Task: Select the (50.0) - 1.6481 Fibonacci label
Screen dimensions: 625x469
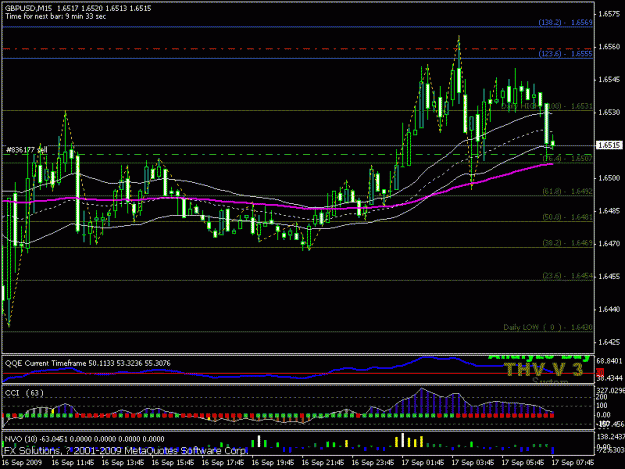Action: point(567,217)
